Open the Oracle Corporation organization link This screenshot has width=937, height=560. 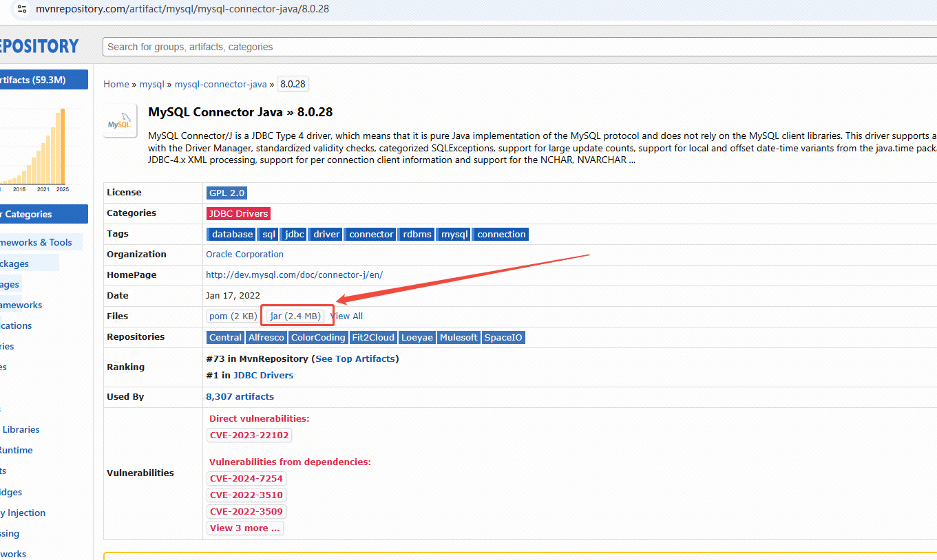[x=244, y=254]
